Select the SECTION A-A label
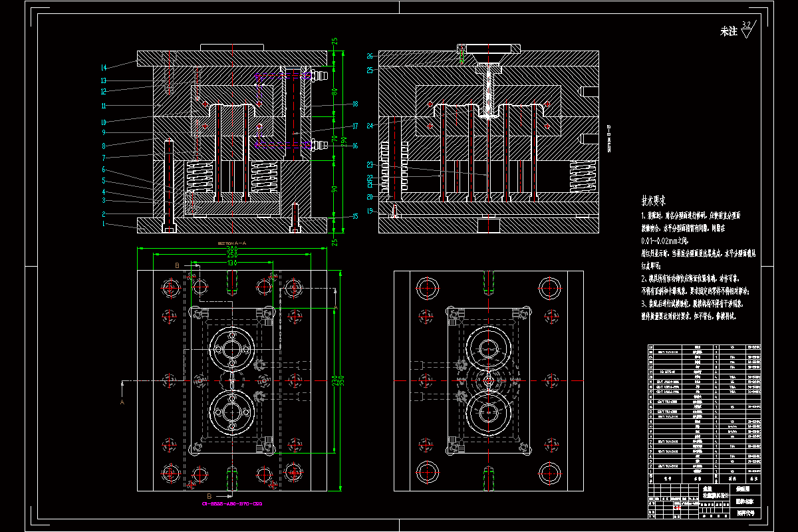 232,243
